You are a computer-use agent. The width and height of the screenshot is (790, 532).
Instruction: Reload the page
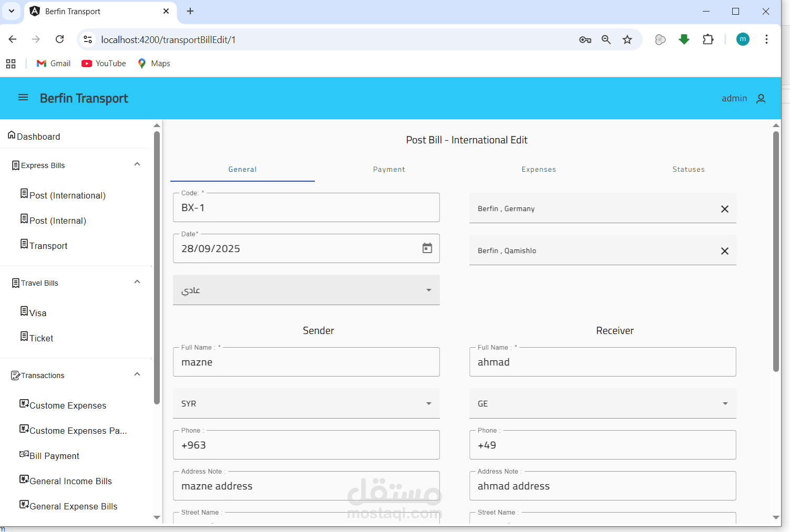[60, 39]
